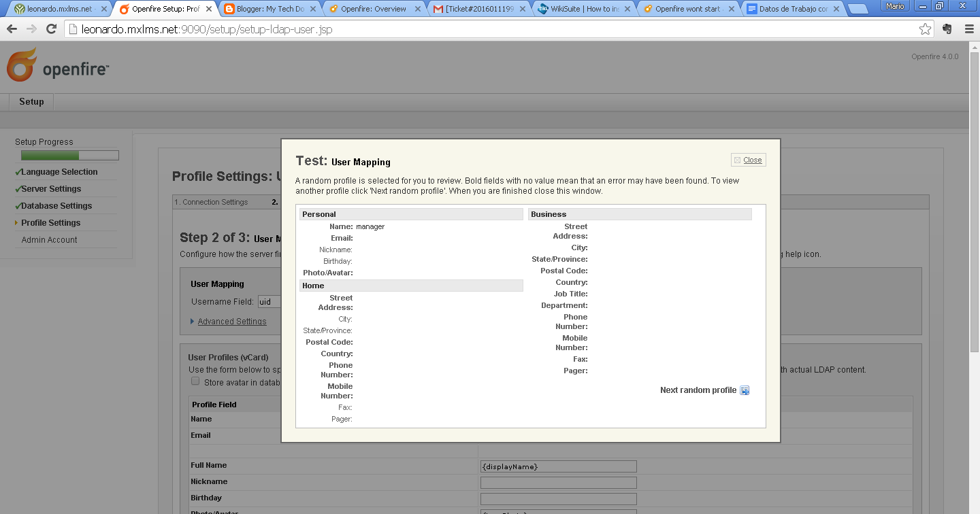Screen dimensions: 980x514
Task: Go forward to the next page
Action: [x=31, y=29]
